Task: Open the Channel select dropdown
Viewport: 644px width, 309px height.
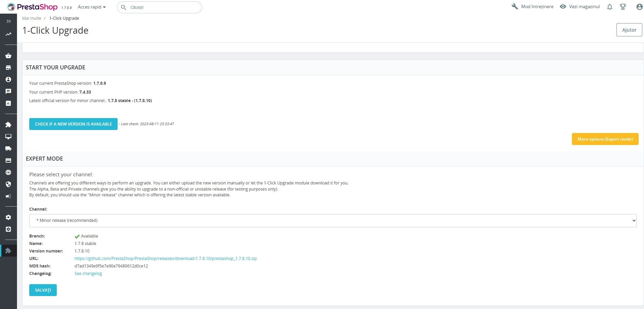Action: [333, 221]
